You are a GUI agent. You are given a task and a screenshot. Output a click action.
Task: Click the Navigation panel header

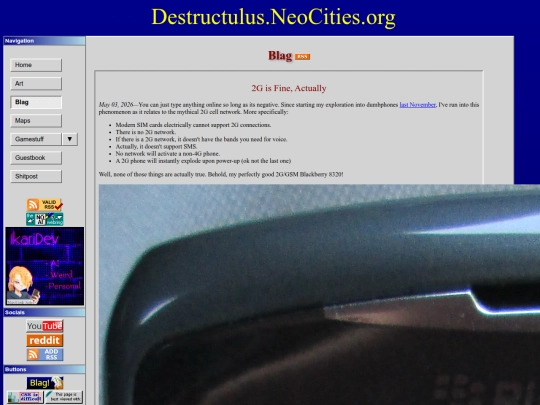[x=44, y=41]
